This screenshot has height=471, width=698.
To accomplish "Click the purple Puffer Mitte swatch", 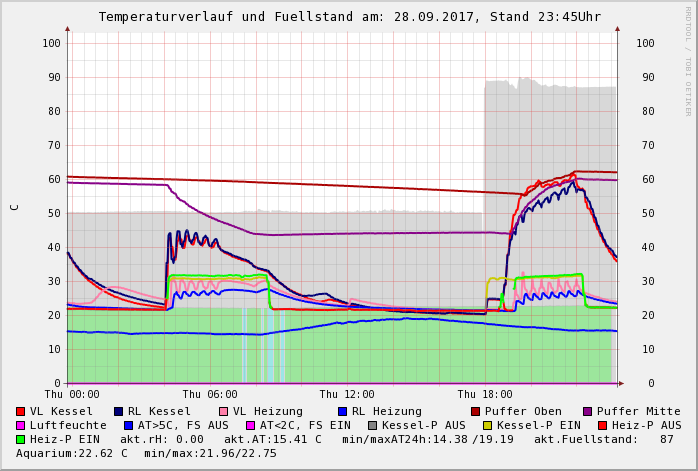I will click(x=587, y=411).
